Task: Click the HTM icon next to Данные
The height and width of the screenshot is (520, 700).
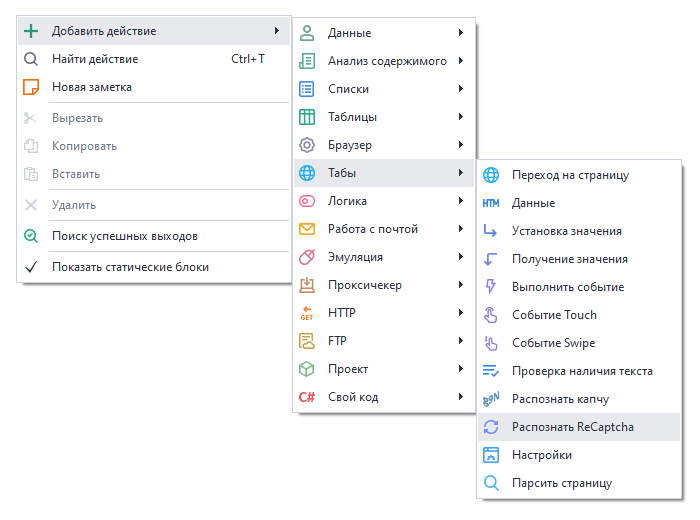Action: pos(491,203)
